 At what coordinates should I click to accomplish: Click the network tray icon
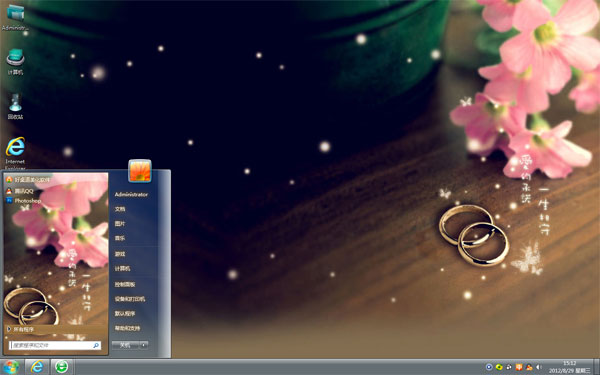point(509,367)
